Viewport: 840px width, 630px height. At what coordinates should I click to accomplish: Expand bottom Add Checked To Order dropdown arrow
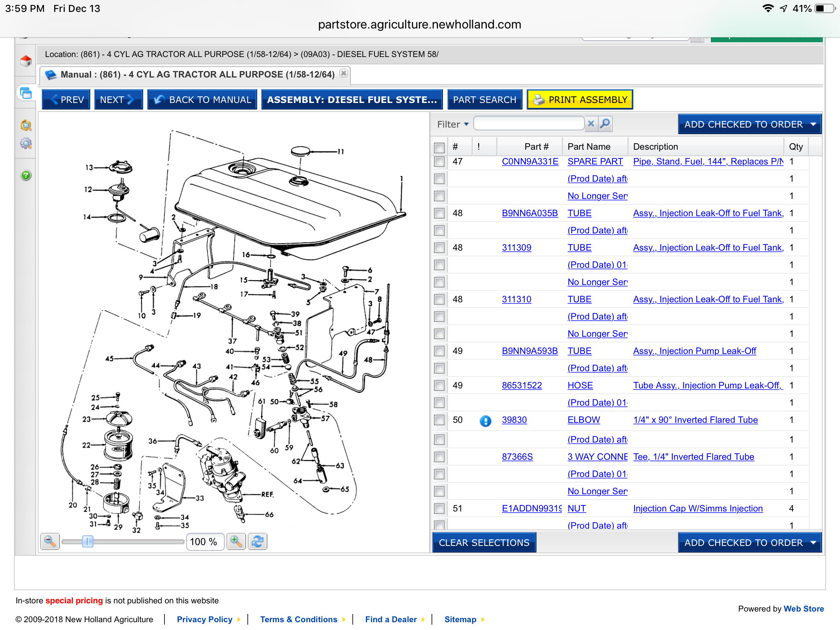[813, 543]
